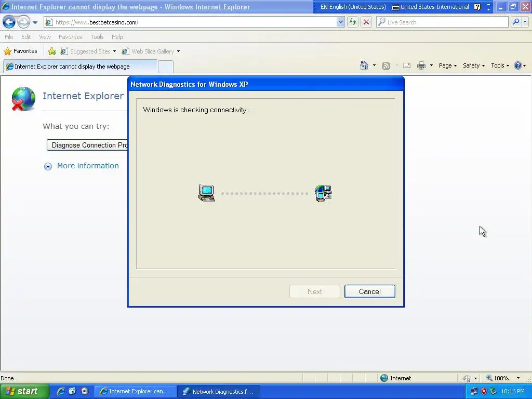Click United States-International keyboard layout
Image resolution: width=532 pixels, height=399 pixels.
pyautogui.click(x=431, y=7)
